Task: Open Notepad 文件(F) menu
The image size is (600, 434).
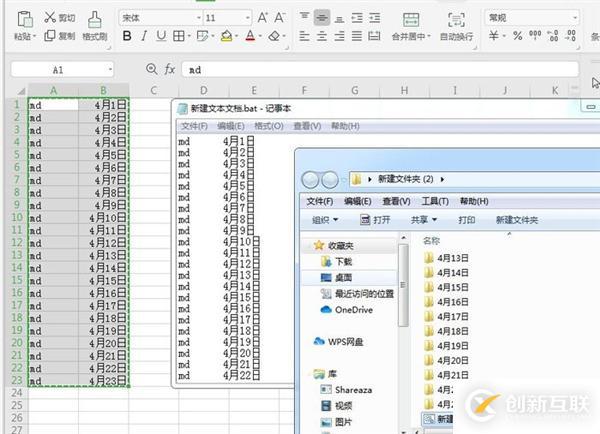Action: coord(194,126)
